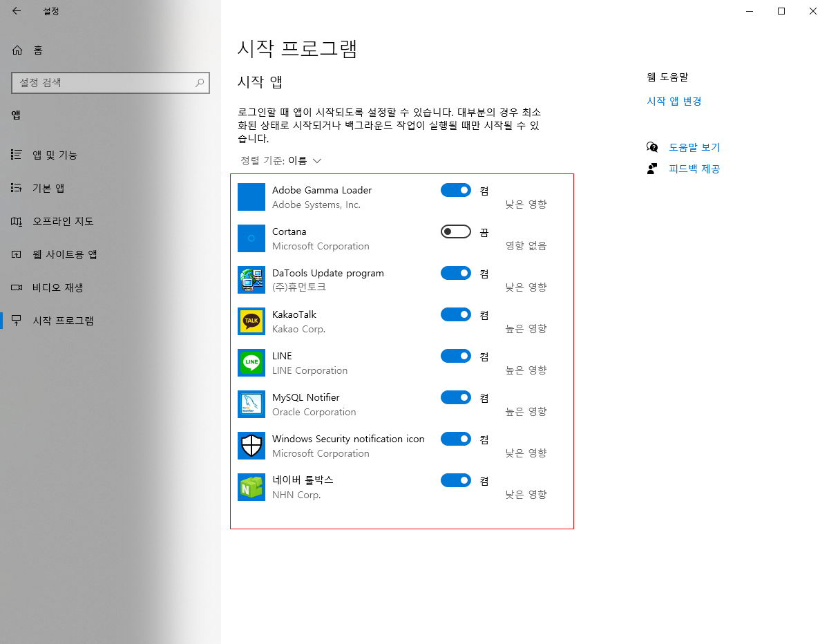Click the (주)휴먼토크 publisher text
This screenshot has width=829, height=644.
[299, 287]
